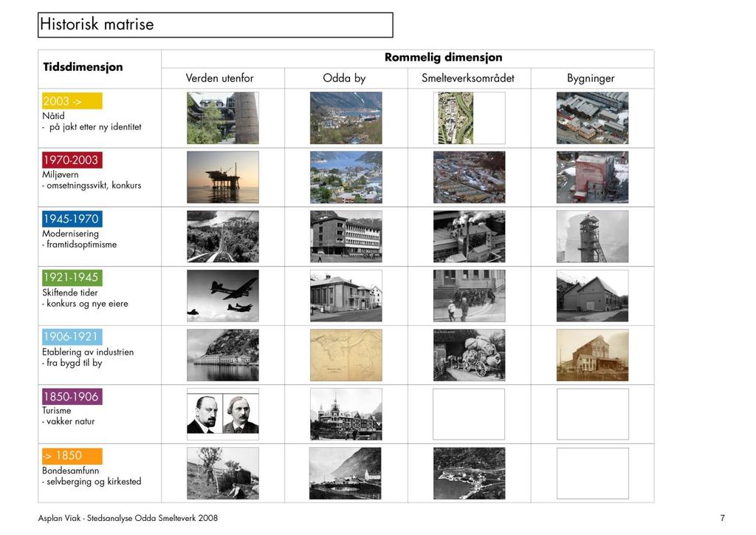Select the text 'Nåtid'
Screen dimensions: 756x535
(x=53, y=116)
